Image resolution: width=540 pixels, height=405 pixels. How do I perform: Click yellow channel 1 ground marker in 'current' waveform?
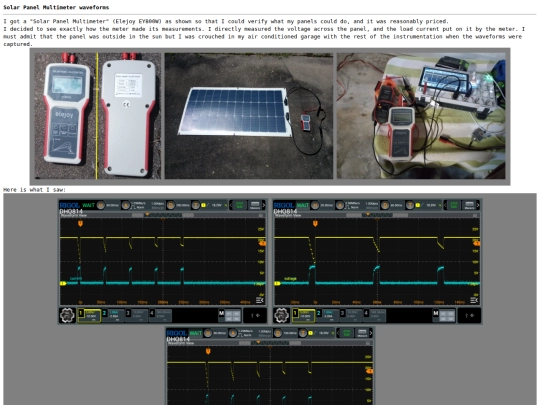[63, 283]
